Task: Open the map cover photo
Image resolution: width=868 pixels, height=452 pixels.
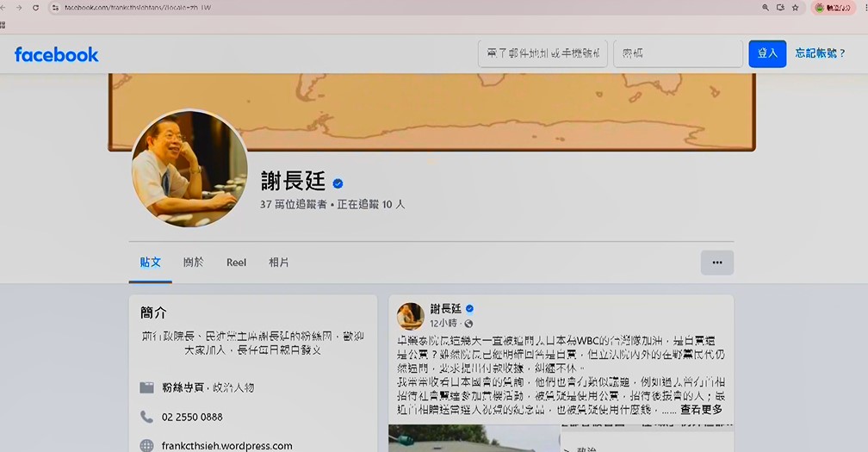Action: pyautogui.click(x=431, y=112)
